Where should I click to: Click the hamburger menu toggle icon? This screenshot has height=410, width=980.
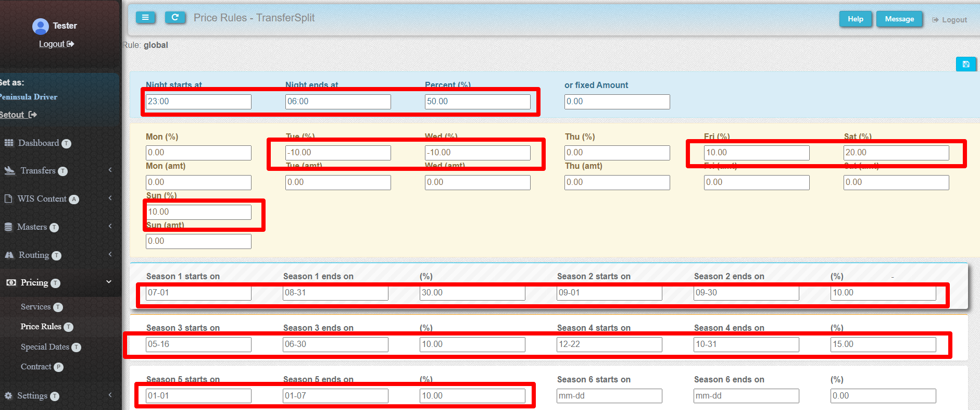(145, 18)
